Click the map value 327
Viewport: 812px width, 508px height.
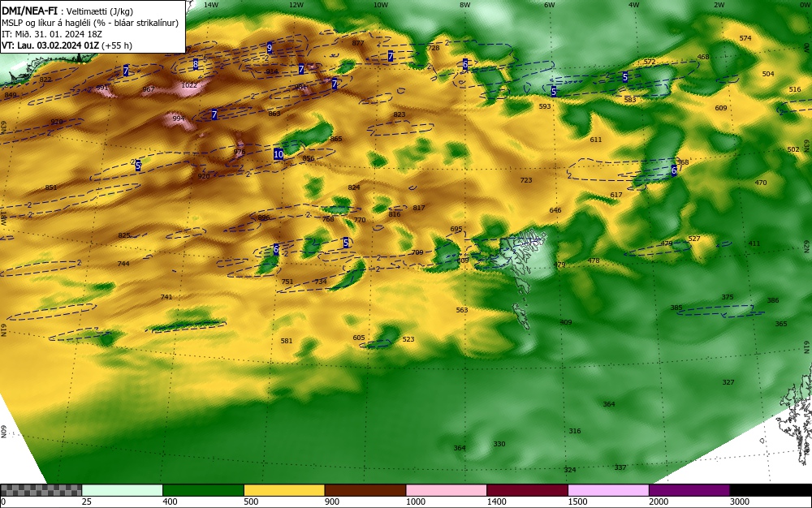pyautogui.click(x=728, y=381)
